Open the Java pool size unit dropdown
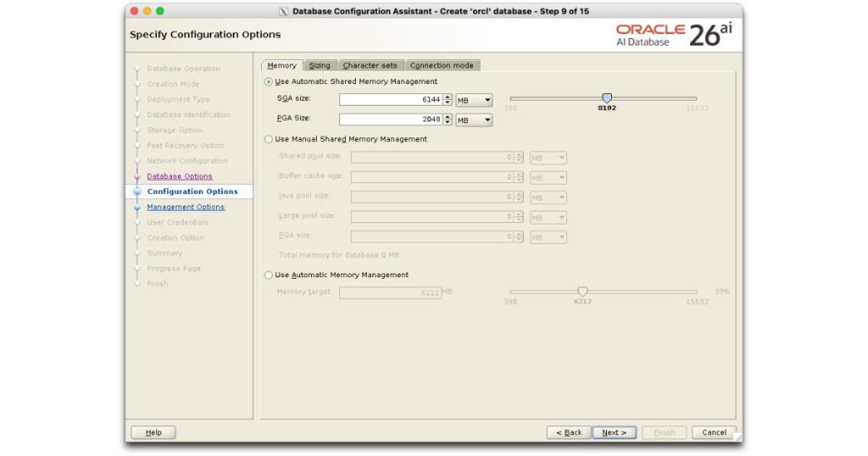Screen dimensions: 868x456 548,197
